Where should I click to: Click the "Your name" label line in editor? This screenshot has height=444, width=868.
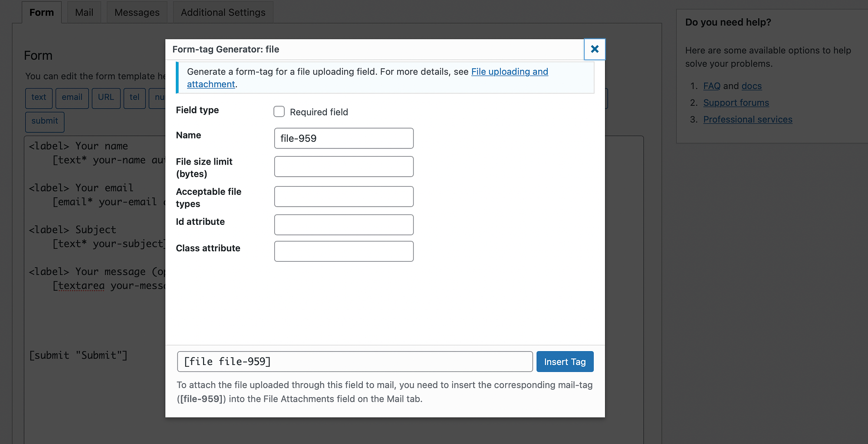(x=79, y=146)
